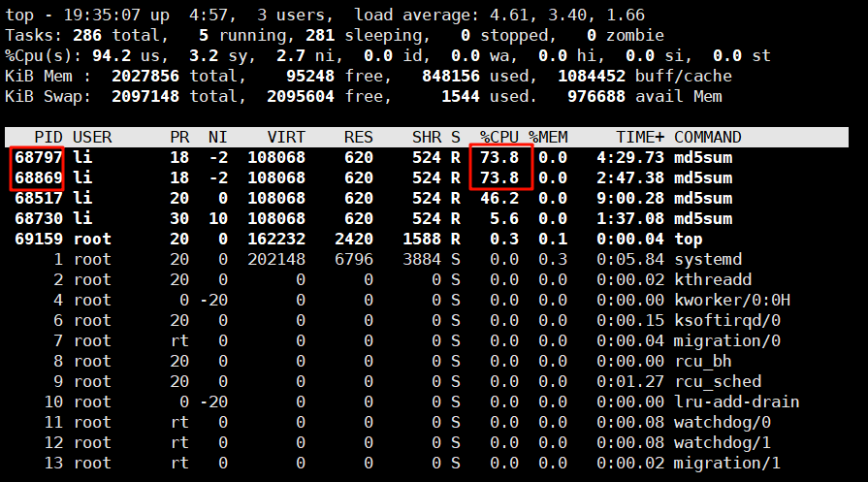The height and width of the screenshot is (482, 868).
Task: Click the 2097148 total swap value
Action: point(145,97)
